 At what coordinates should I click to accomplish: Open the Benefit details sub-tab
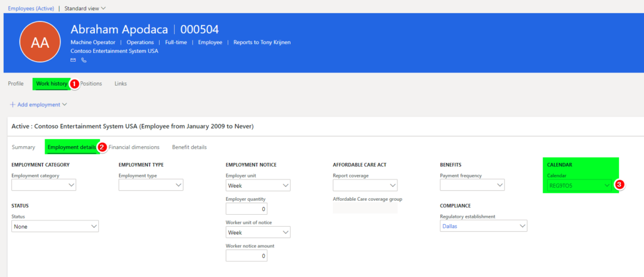point(189,147)
